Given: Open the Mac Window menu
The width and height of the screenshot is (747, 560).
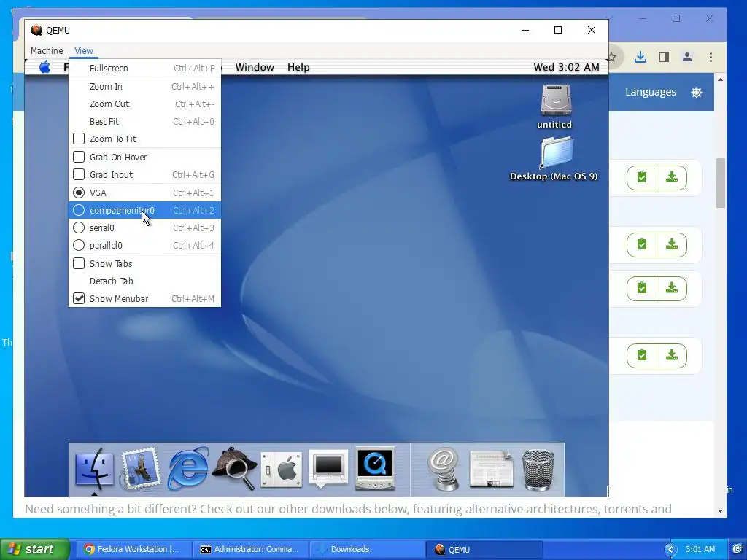Looking at the screenshot, I should 255,67.
